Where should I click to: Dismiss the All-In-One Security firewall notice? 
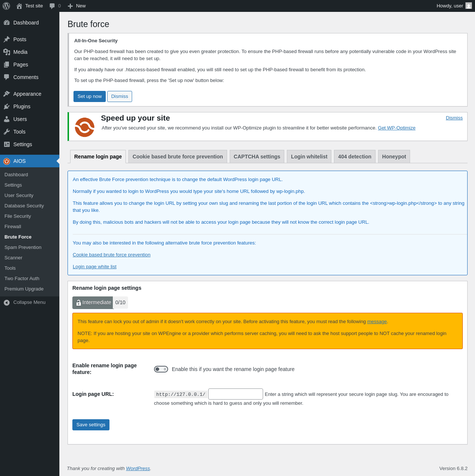tap(119, 96)
